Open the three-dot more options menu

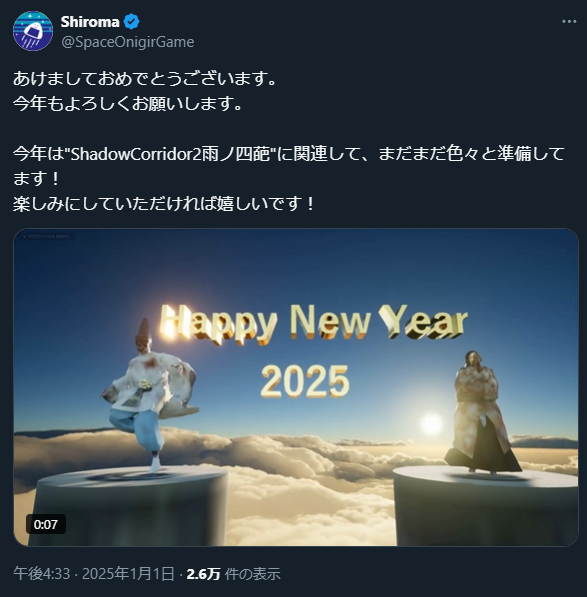pyautogui.click(x=569, y=22)
